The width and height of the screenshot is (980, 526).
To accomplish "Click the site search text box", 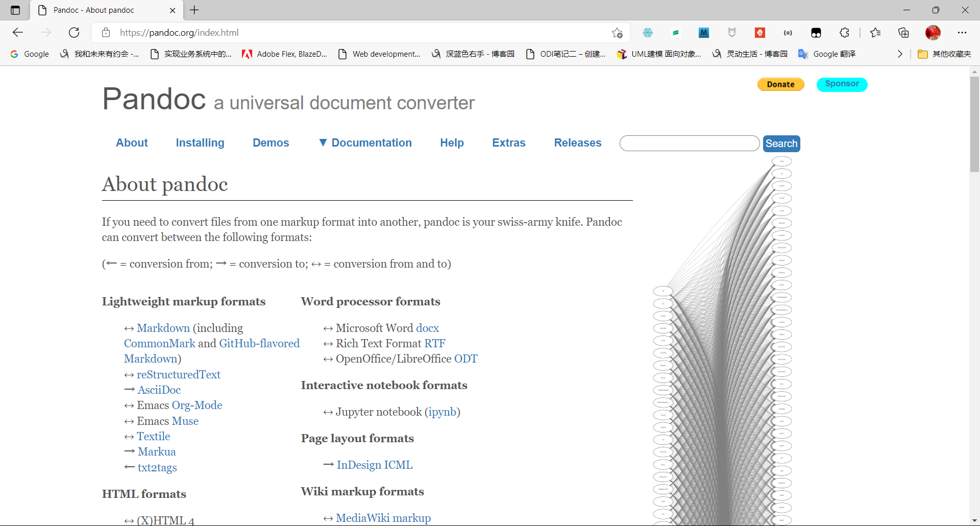I will point(690,144).
